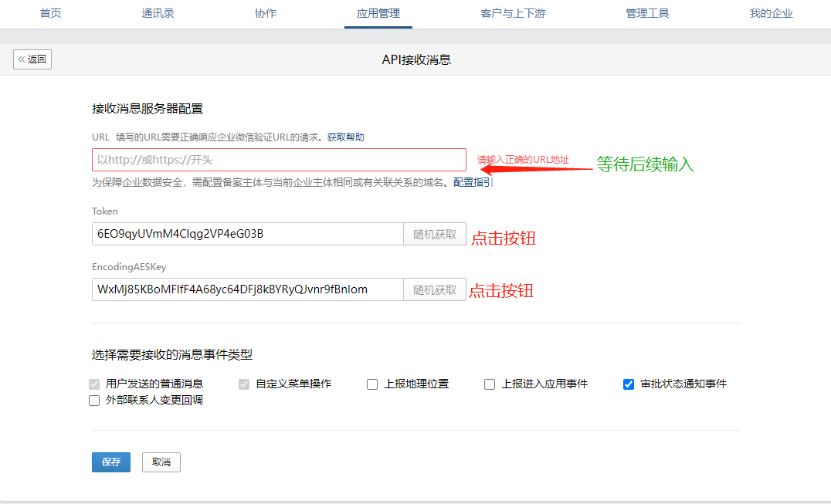Click the 选择需要接收的消息事件类型 heading
Image resolution: width=831 pixels, height=504 pixels.
pos(172,355)
